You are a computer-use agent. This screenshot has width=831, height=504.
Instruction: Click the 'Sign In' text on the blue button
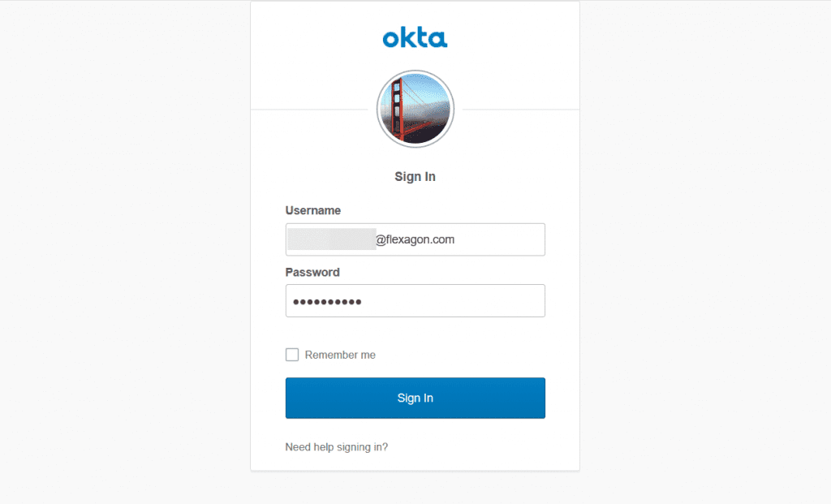pos(415,398)
